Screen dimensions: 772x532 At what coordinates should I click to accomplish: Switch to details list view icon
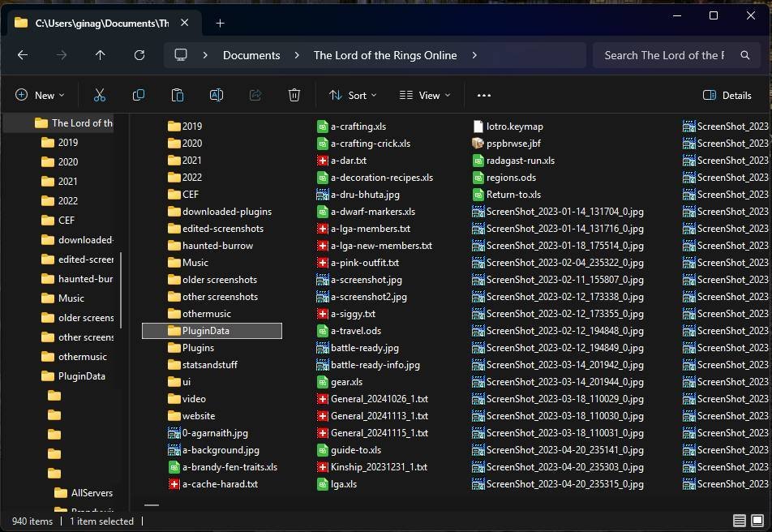tap(739, 520)
